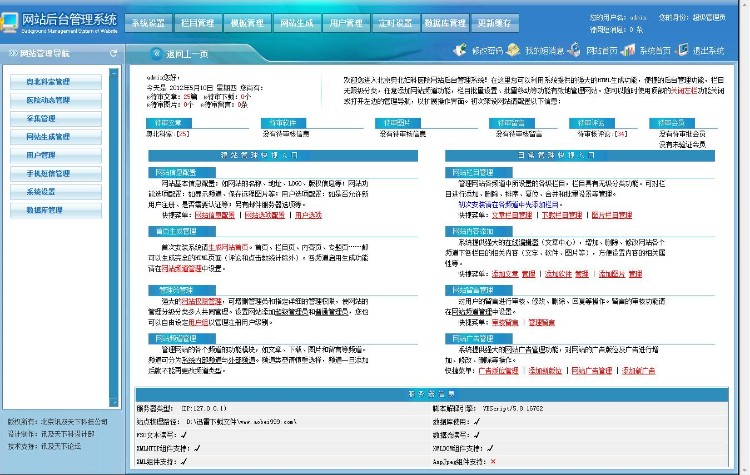Expand the sidebar 系统设置 section

click(x=56, y=192)
